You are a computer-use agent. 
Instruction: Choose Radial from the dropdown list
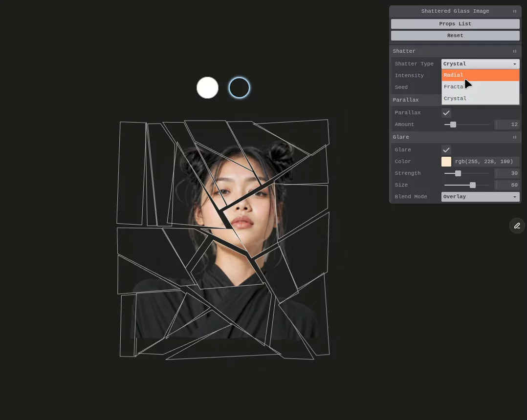tap(480, 75)
